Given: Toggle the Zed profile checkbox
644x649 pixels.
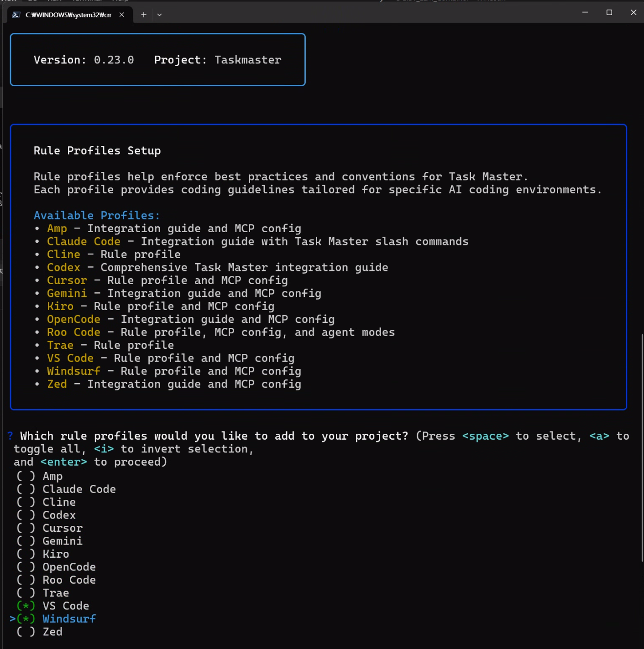Looking at the screenshot, I should point(26,632).
